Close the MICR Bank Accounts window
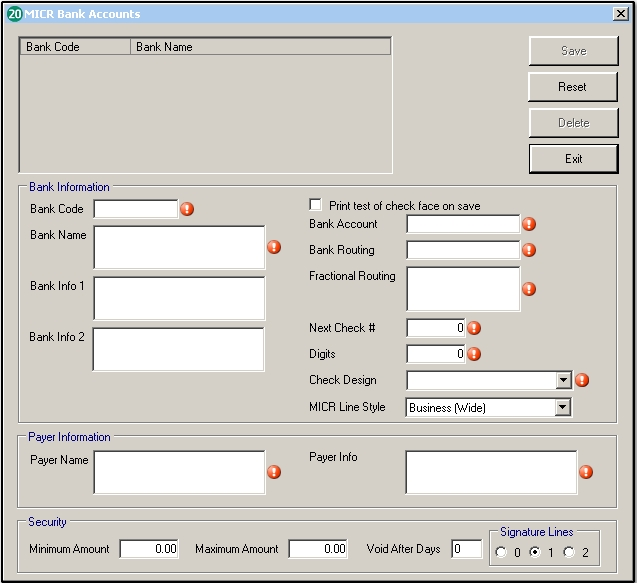637x583 pixels. click(621, 14)
